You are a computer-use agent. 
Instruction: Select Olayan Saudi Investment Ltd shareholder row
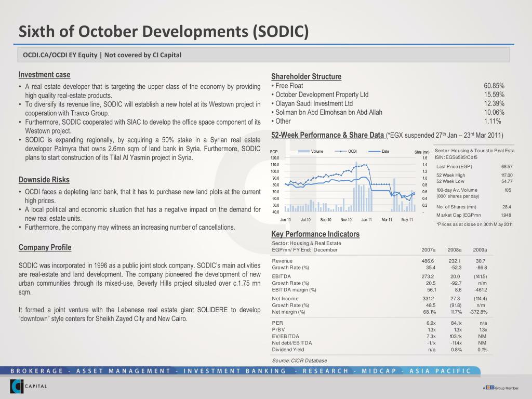(388, 103)
